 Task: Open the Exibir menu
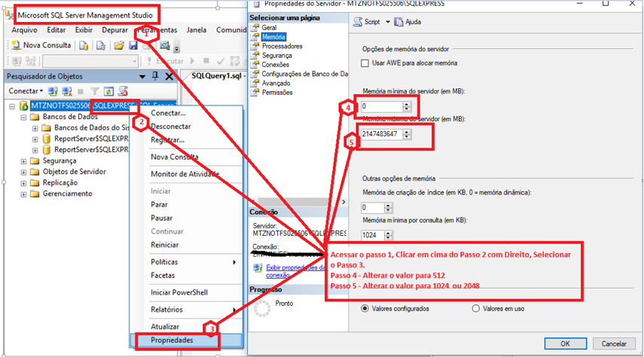point(84,30)
